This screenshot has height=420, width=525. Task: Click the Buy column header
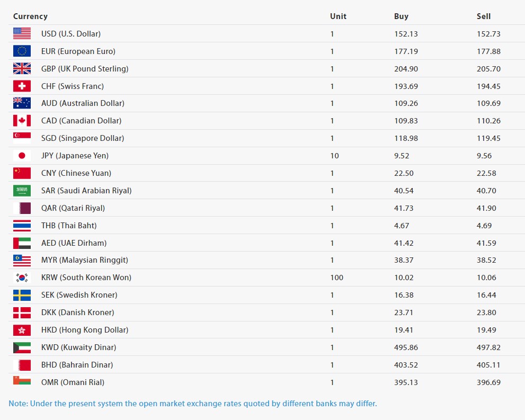tap(401, 16)
